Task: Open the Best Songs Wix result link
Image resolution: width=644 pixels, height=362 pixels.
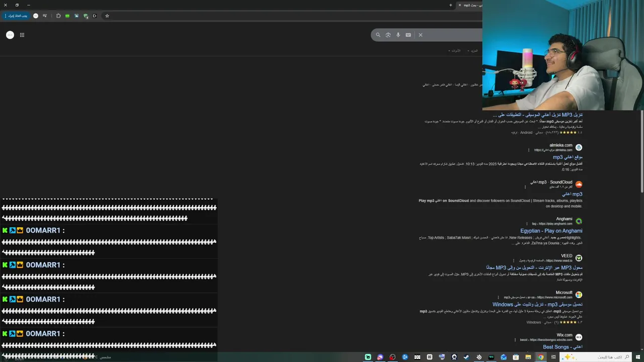Action: (562, 347)
